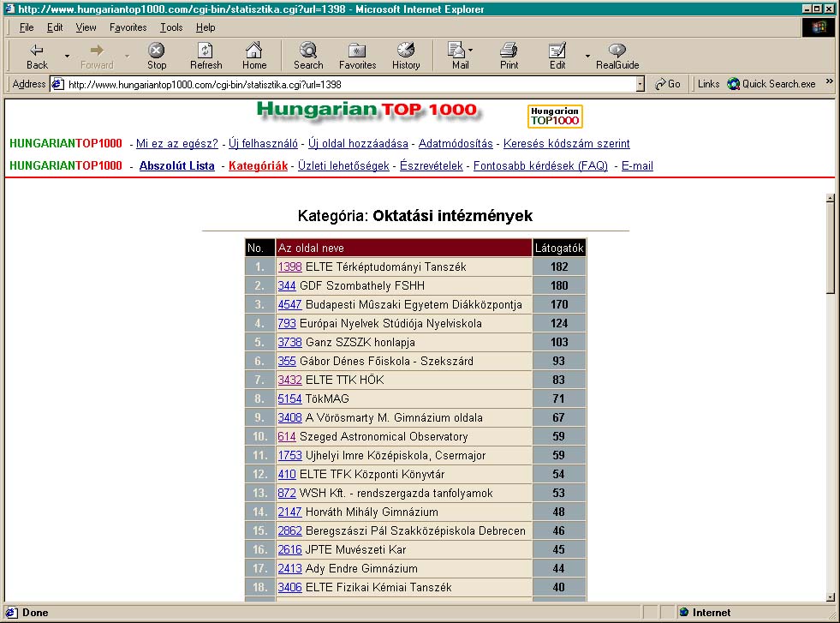Open the Mail button dropdown arrow

[470, 51]
